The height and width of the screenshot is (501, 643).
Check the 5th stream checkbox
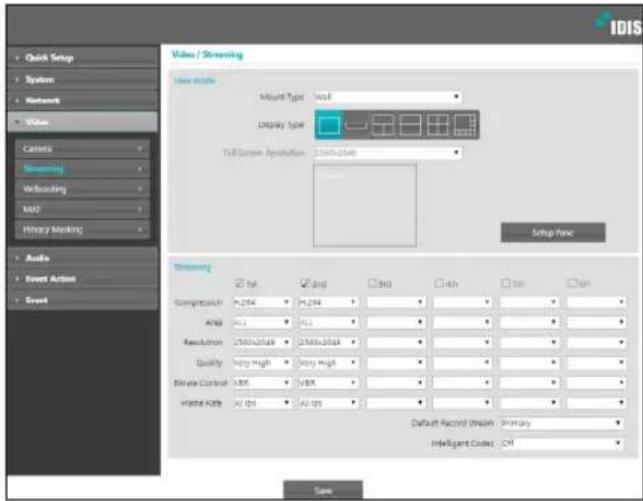[x=506, y=283]
